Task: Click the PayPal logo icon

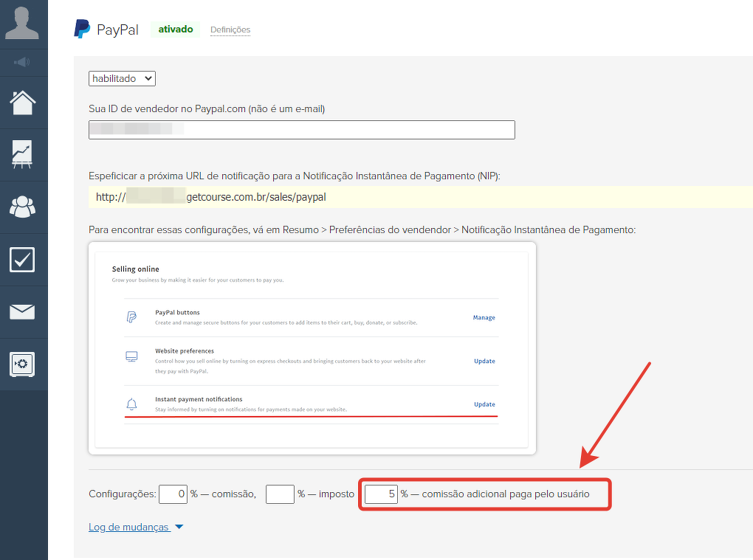Action: point(81,30)
